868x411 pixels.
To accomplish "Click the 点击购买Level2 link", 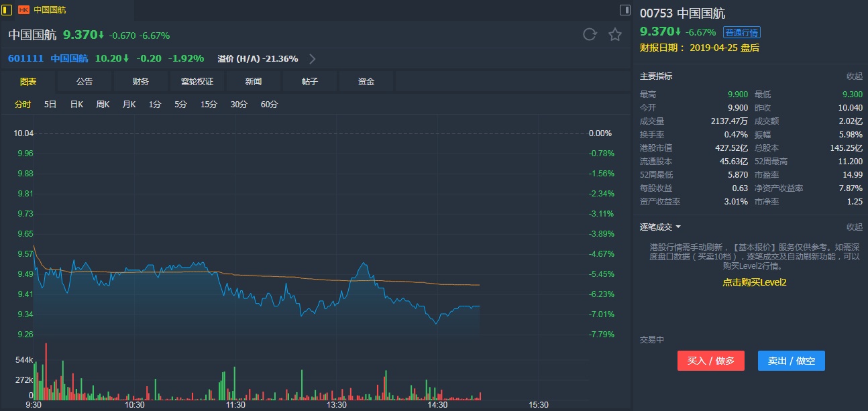I will point(754,282).
